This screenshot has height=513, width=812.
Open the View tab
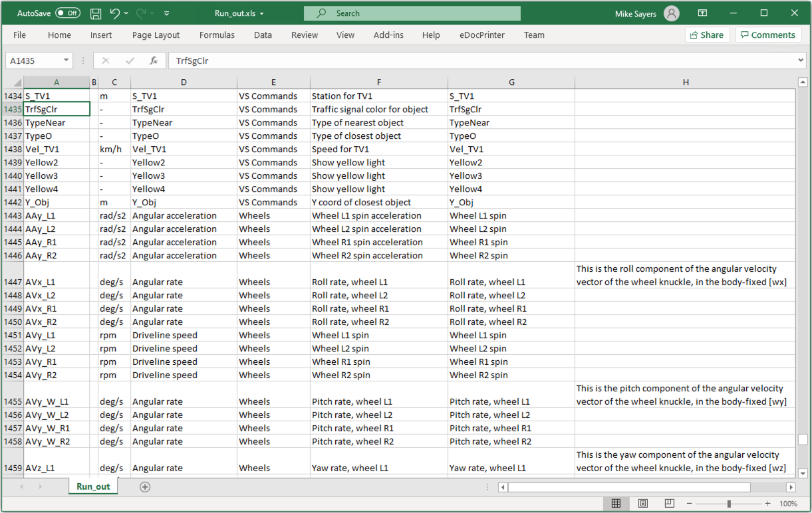pyautogui.click(x=345, y=35)
